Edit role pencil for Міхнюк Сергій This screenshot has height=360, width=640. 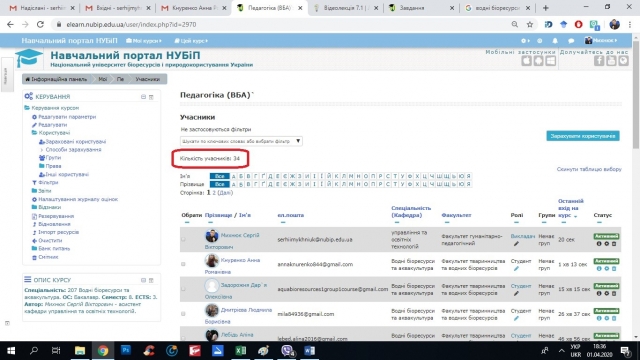point(516,244)
